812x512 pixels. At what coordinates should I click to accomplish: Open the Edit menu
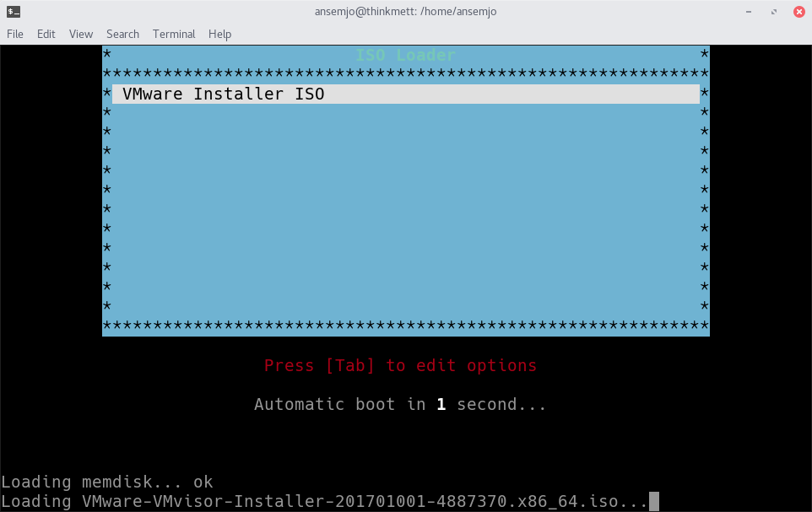[x=46, y=34]
